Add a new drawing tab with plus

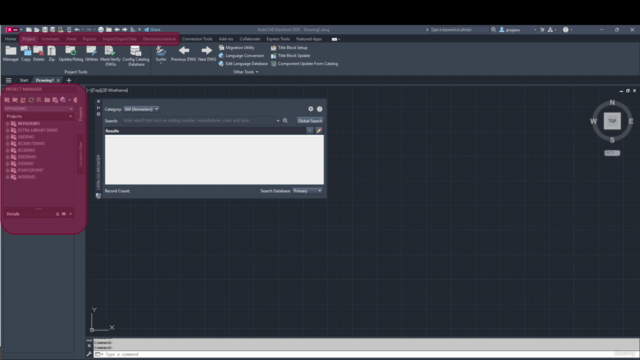[x=69, y=80]
